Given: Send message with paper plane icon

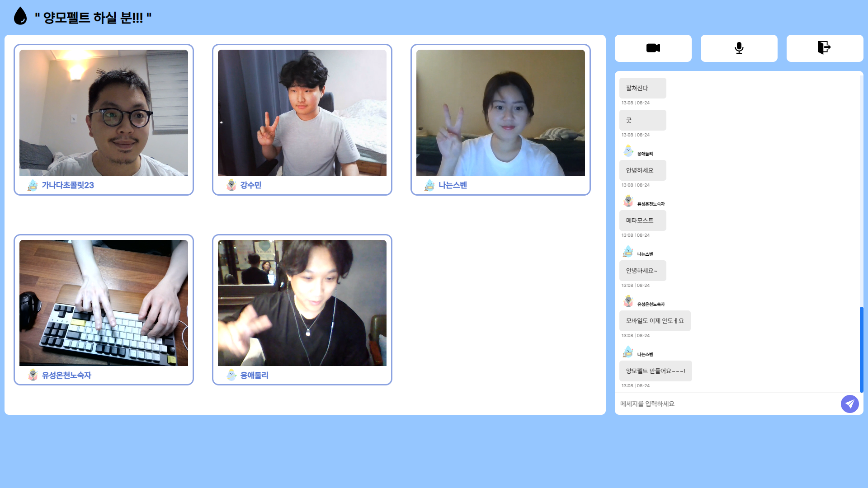Looking at the screenshot, I should (849, 404).
